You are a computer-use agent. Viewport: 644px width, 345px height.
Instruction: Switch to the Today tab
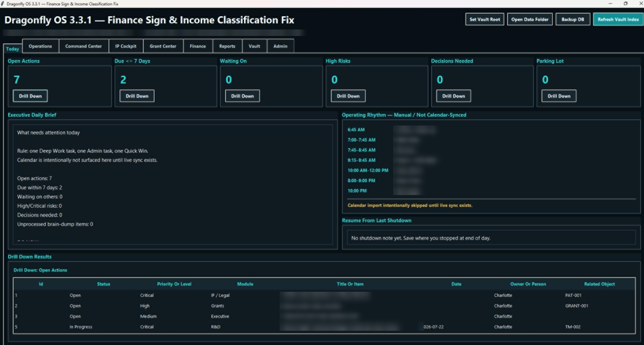click(x=13, y=49)
